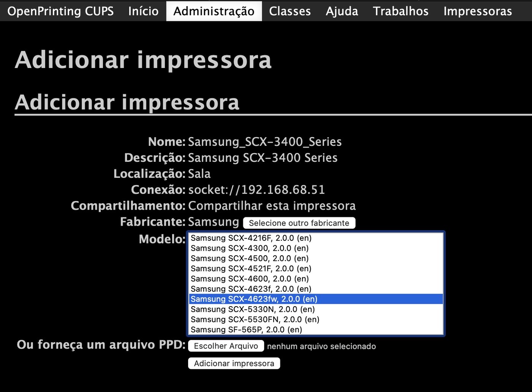Viewport: 532px width, 392px height.
Task: Open the OpenPrinting CUPS home link
Action: pyautogui.click(x=60, y=11)
